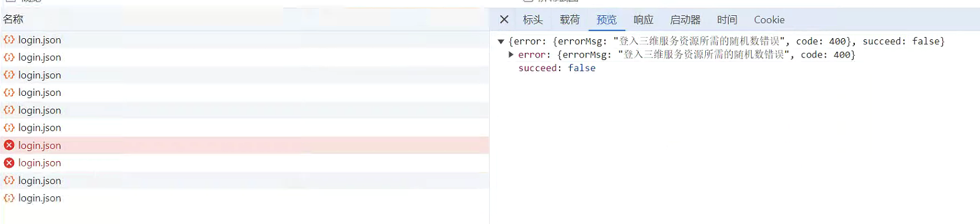
Task: Click the 名称 column header
Action: [13, 19]
